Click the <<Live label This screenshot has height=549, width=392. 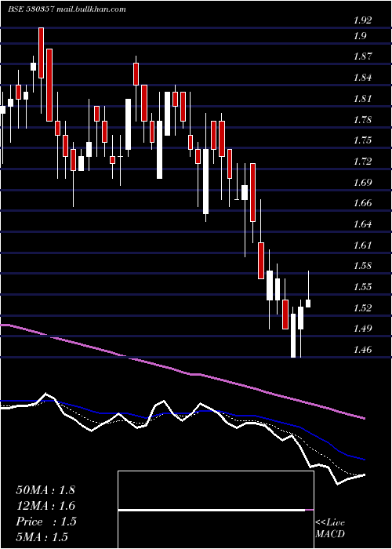330,523
